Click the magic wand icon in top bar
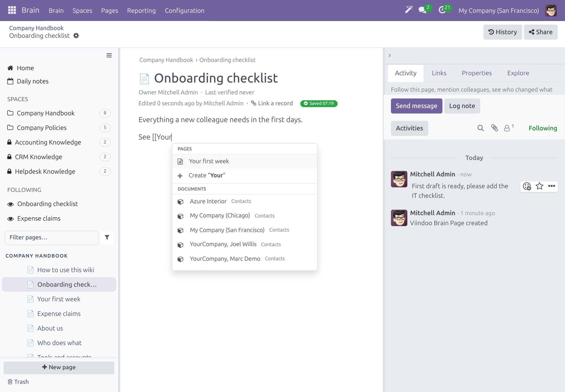 coord(408,10)
